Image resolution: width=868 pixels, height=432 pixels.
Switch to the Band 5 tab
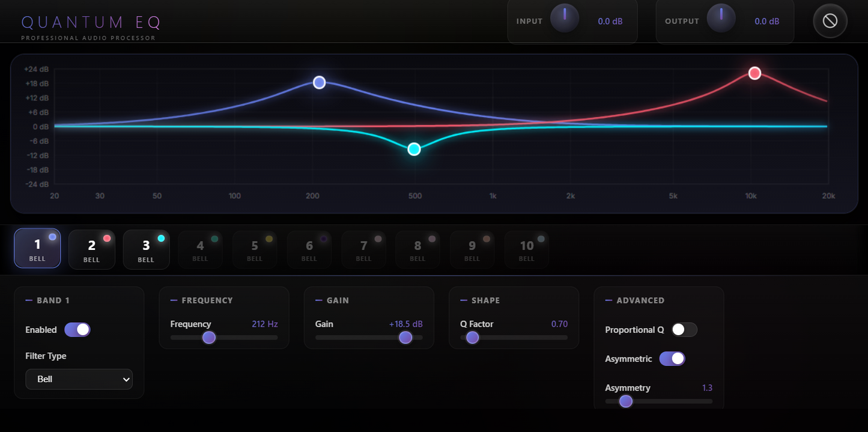click(255, 249)
